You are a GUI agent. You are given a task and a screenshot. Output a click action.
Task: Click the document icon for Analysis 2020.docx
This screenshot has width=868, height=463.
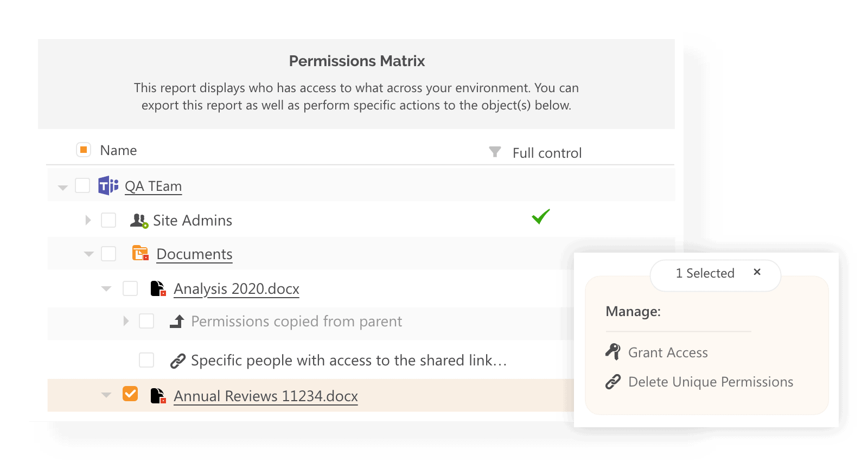tap(157, 288)
